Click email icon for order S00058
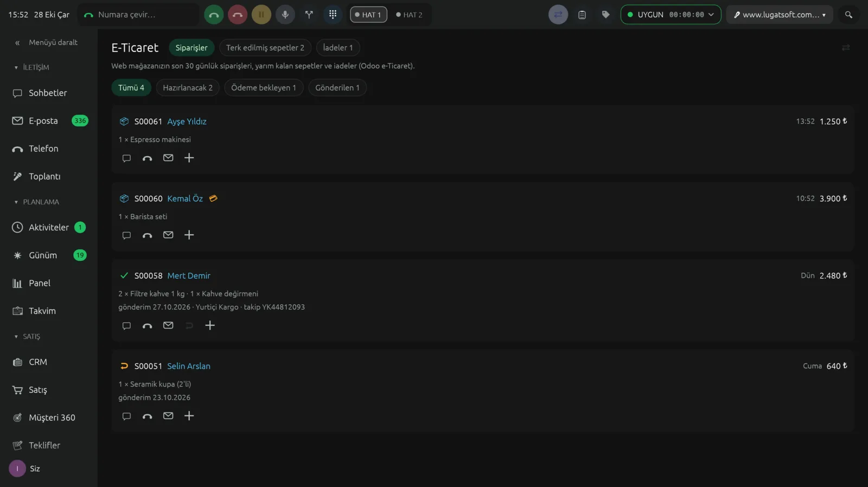 click(168, 325)
